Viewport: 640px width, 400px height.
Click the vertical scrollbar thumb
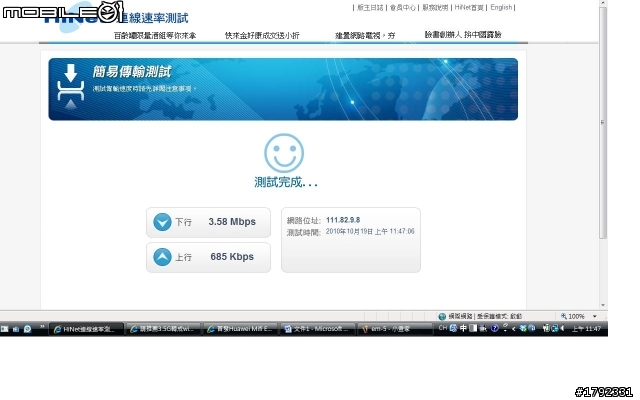tap(603, 122)
